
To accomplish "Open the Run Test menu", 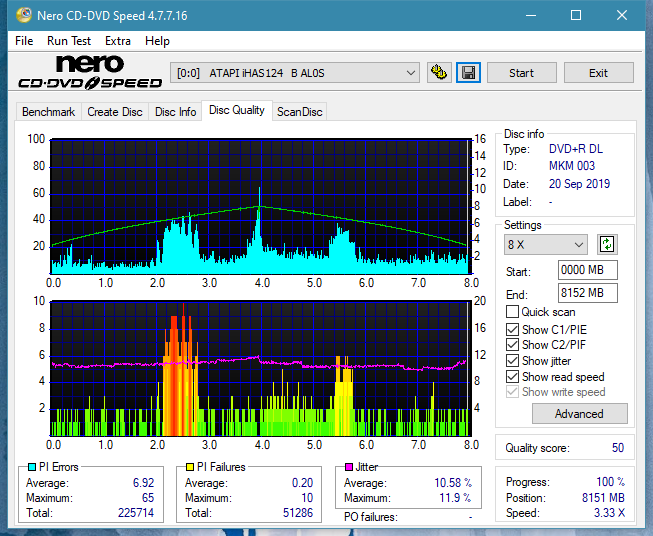I will tap(69, 41).
